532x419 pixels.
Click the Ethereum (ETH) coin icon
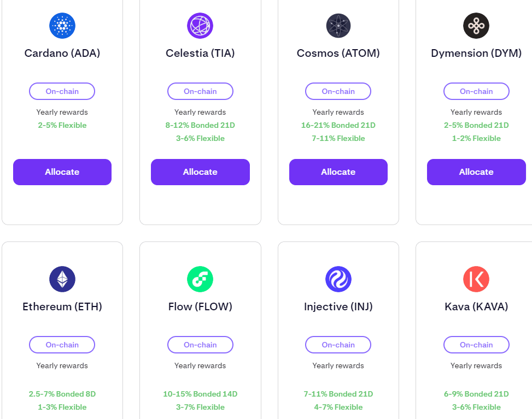[62, 279]
